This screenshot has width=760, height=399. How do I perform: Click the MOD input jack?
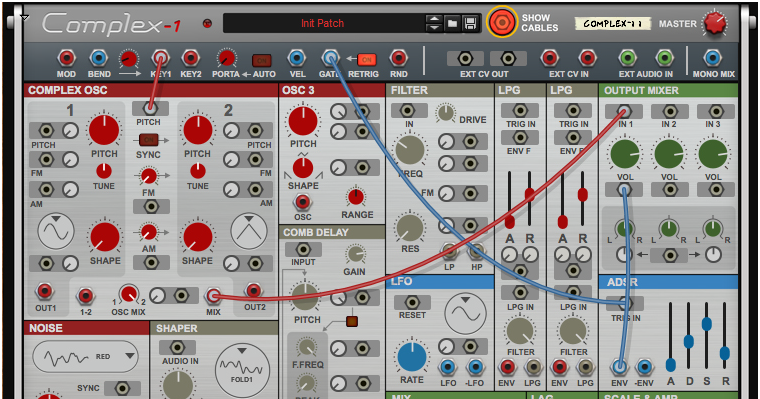(66, 58)
